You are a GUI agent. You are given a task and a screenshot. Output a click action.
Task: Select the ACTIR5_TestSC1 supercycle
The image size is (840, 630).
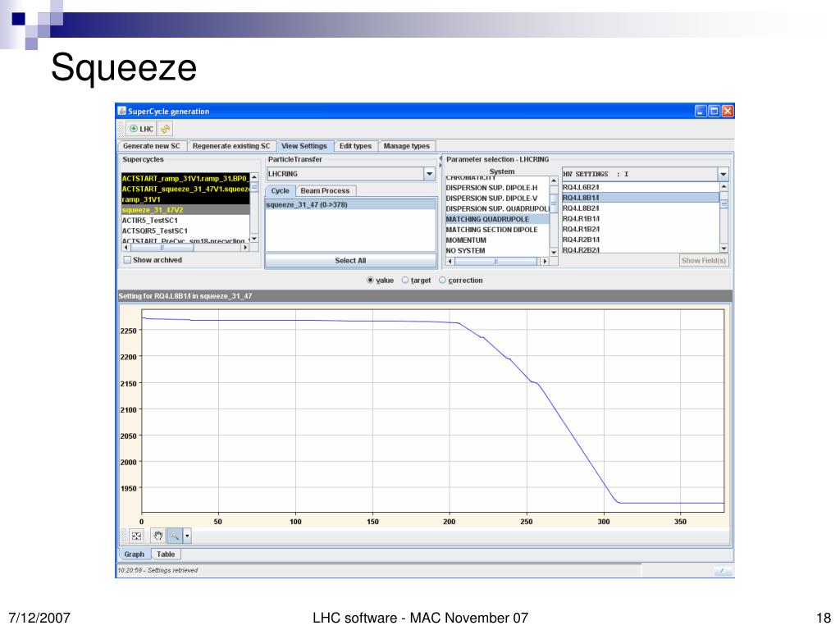(x=185, y=220)
